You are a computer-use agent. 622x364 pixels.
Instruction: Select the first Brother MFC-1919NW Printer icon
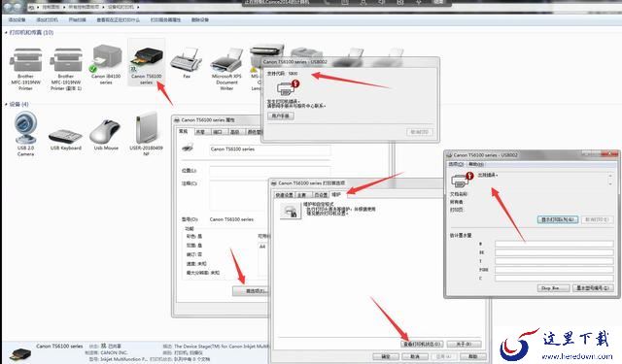(26, 68)
